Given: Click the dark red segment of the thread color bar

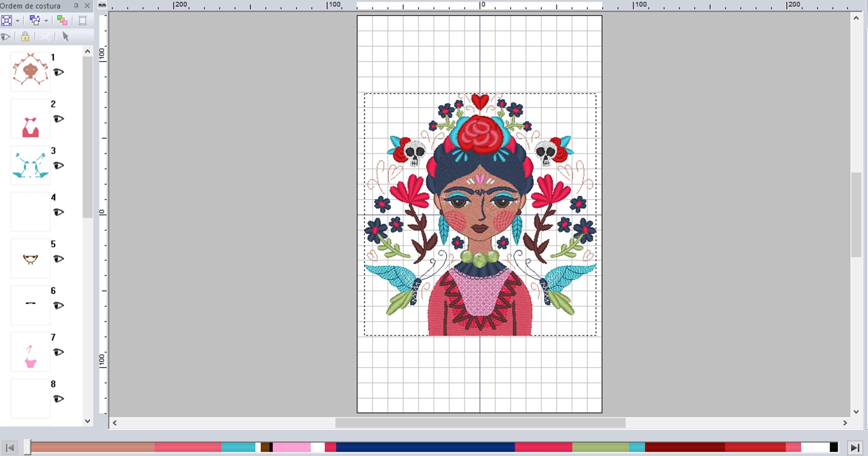Looking at the screenshot, I should tap(685, 447).
